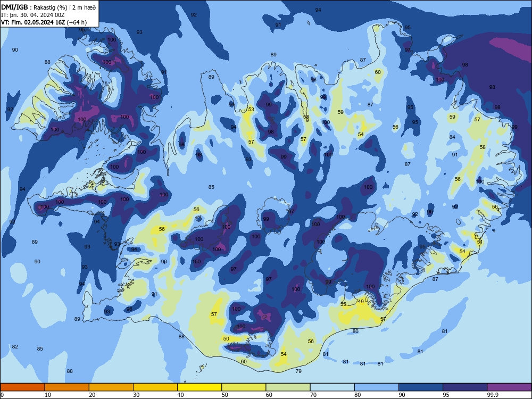
Task: Click the humidity value '55' next to 49
Action: [x=343, y=304]
